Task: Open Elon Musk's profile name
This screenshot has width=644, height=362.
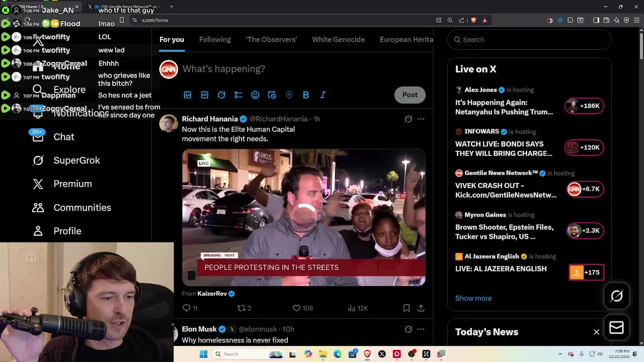Action: tap(199, 329)
